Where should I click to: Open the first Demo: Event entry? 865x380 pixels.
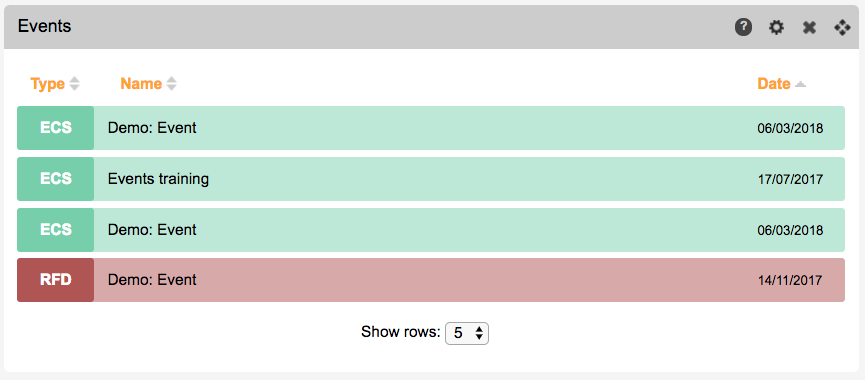click(431, 128)
